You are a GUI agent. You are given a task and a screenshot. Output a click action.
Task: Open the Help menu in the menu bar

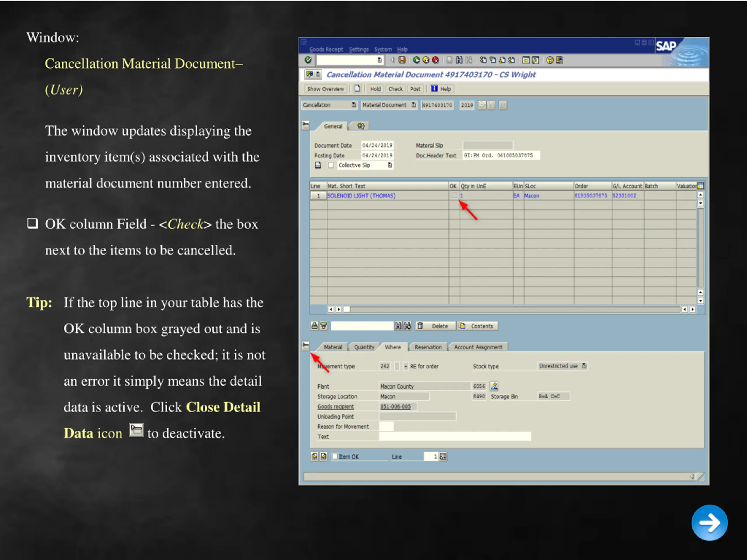click(x=402, y=49)
